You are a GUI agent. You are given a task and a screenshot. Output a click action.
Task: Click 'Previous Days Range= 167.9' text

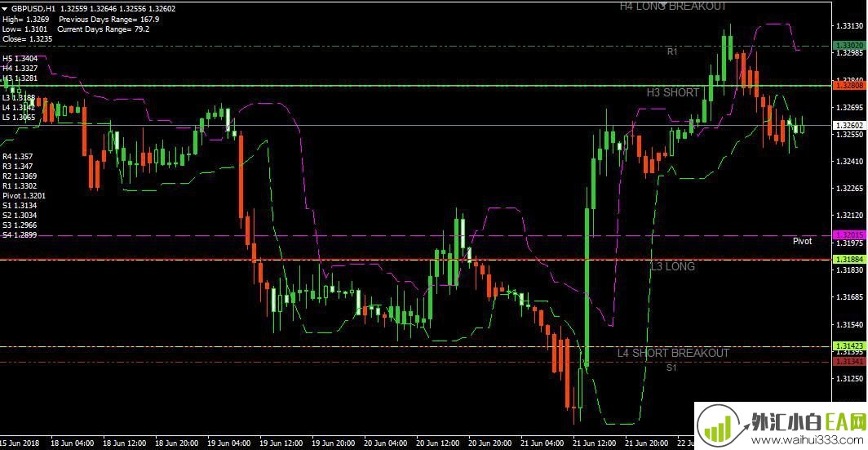click(x=109, y=19)
